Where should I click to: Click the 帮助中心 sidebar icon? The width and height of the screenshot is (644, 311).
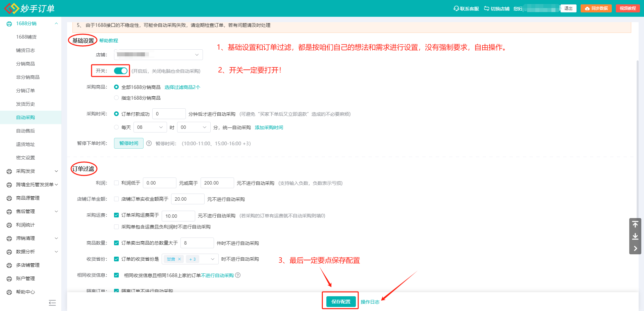pos(9,292)
